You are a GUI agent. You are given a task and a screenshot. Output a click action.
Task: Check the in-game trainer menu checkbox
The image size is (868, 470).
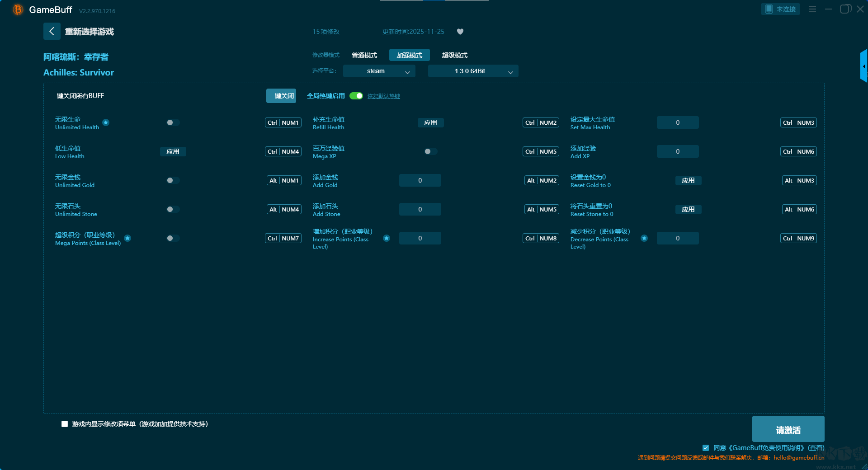65,424
